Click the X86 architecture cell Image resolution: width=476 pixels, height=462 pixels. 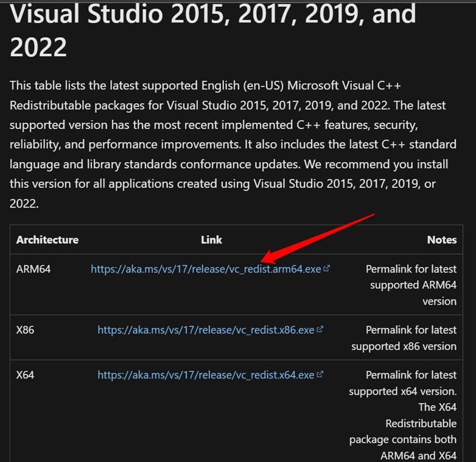25,330
